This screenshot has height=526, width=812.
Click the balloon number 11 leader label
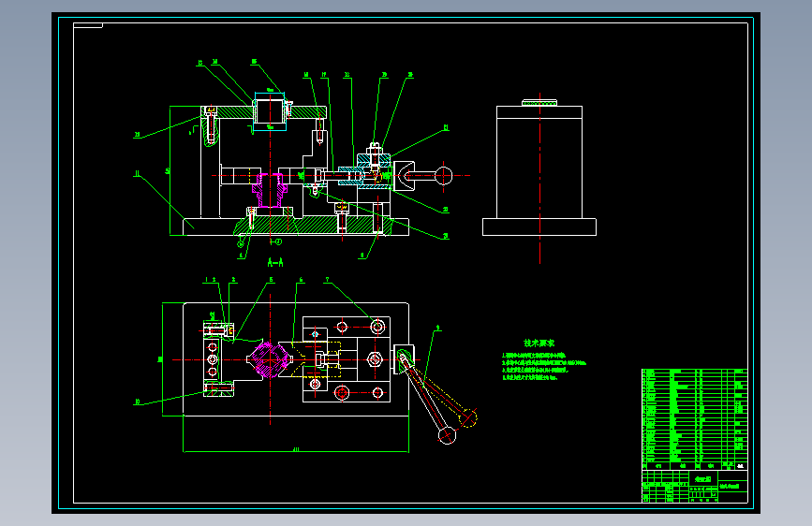pyautogui.click(x=138, y=174)
